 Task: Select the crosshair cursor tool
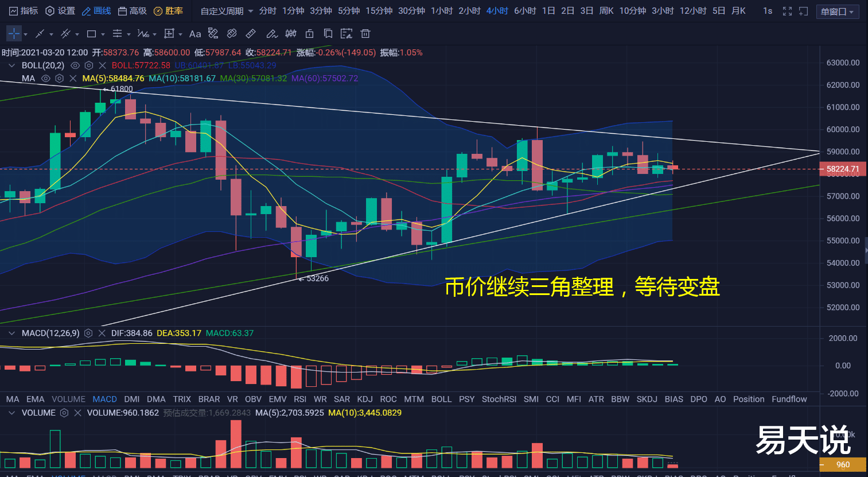click(14, 33)
